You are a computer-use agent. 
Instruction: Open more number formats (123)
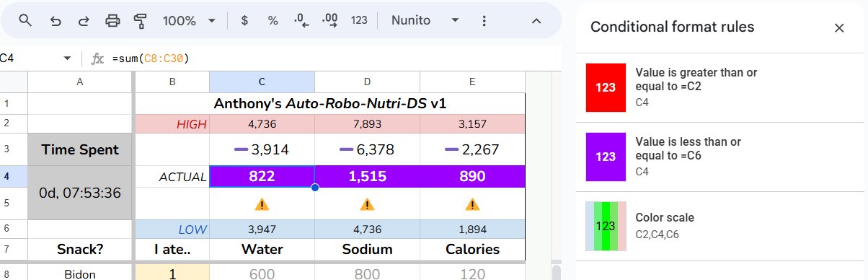359,20
